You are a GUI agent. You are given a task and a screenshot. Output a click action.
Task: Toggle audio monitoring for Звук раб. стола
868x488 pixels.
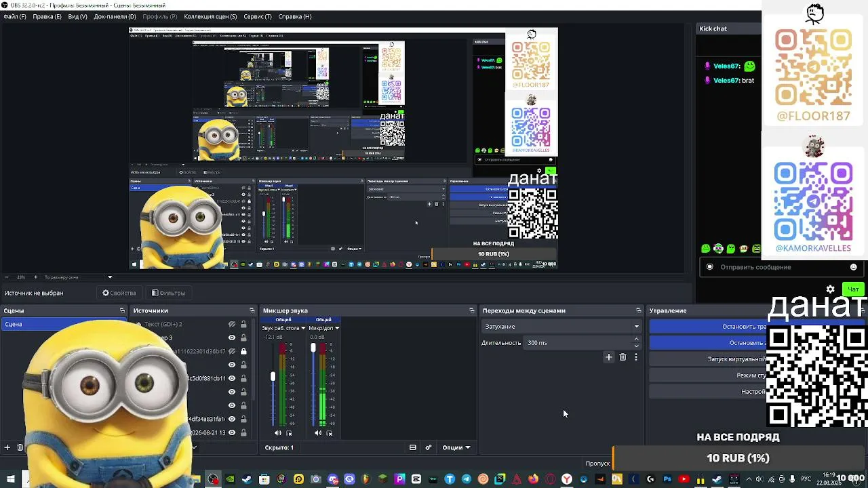coord(290,432)
